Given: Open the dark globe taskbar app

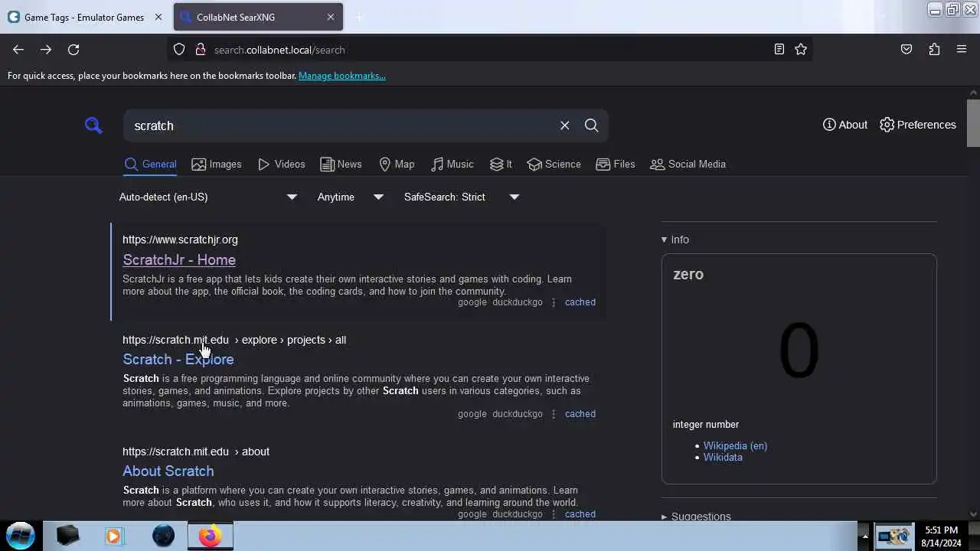Looking at the screenshot, I should click(x=163, y=536).
